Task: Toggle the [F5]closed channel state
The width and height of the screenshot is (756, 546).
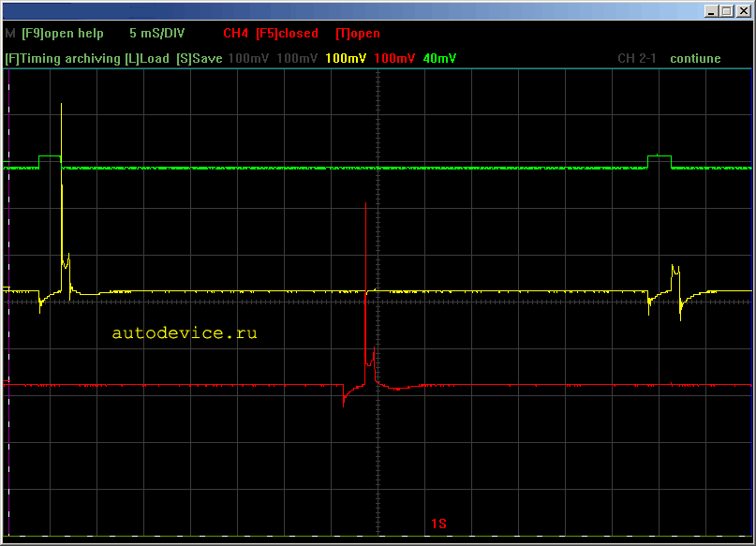Action: 287,34
